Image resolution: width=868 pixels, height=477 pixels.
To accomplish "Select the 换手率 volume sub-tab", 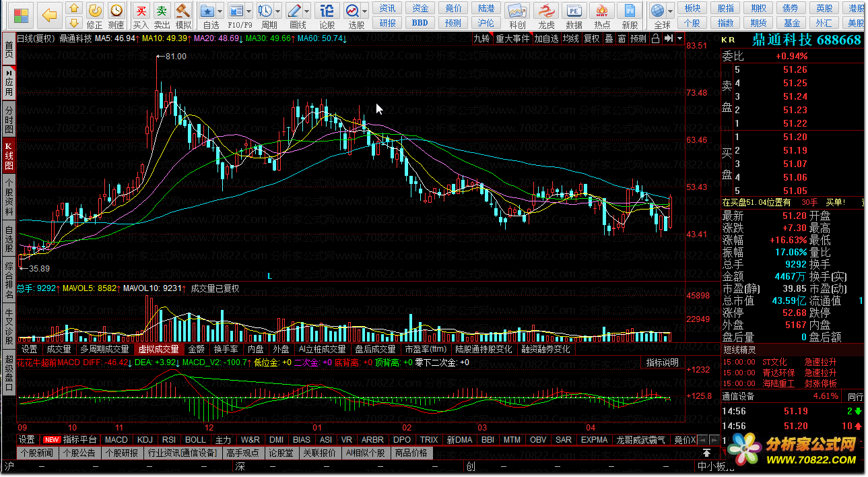I will pos(226,349).
